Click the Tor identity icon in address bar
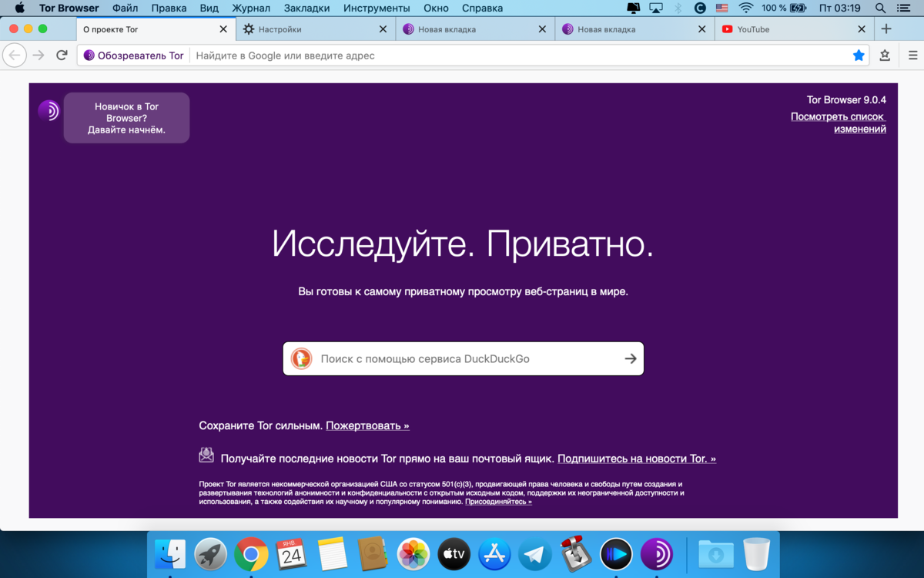This screenshot has width=924, height=578. tap(89, 55)
